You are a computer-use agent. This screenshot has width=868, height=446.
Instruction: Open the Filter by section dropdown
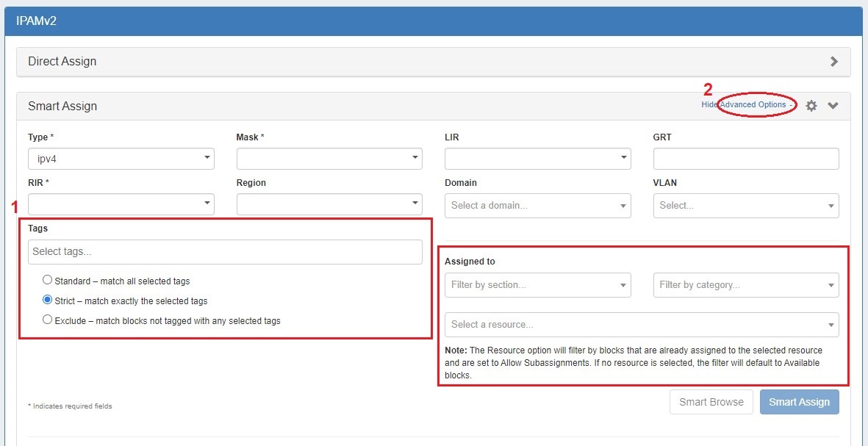coord(537,285)
